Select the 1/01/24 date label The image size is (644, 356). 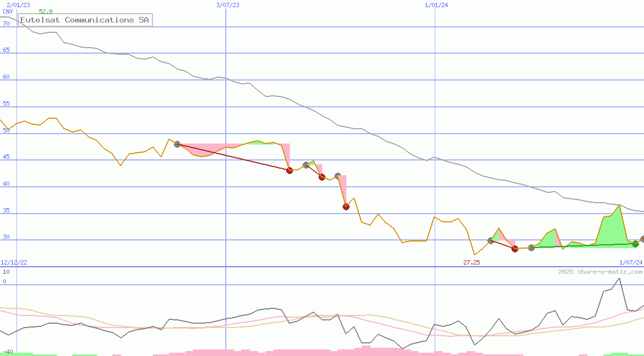click(x=436, y=5)
